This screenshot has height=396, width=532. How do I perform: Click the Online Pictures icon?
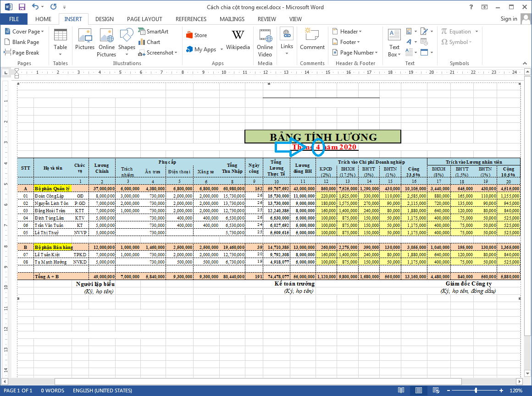[106, 42]
